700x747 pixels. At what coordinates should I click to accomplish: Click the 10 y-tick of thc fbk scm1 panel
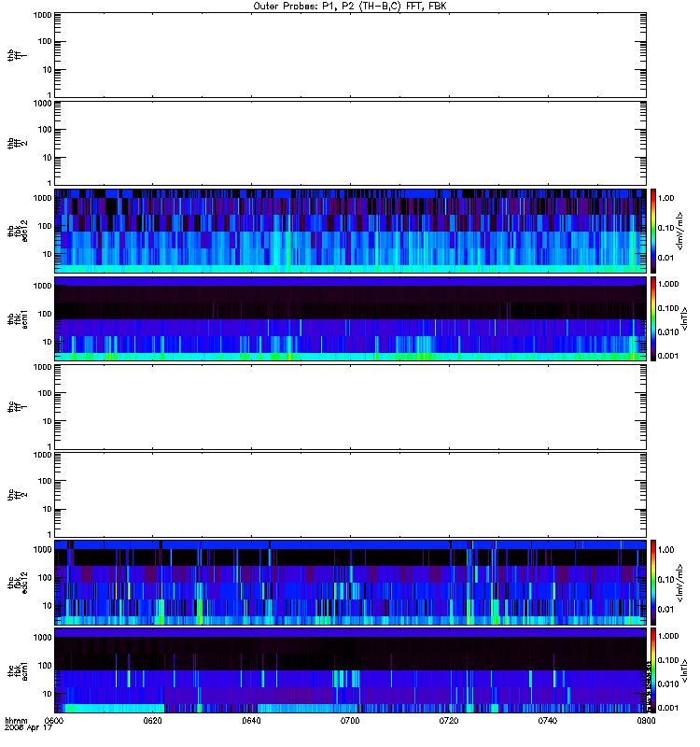48,694
